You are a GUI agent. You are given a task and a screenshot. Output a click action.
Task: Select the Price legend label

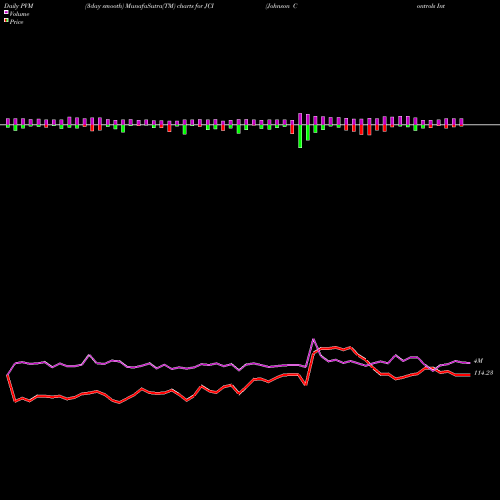coord(16,22)
